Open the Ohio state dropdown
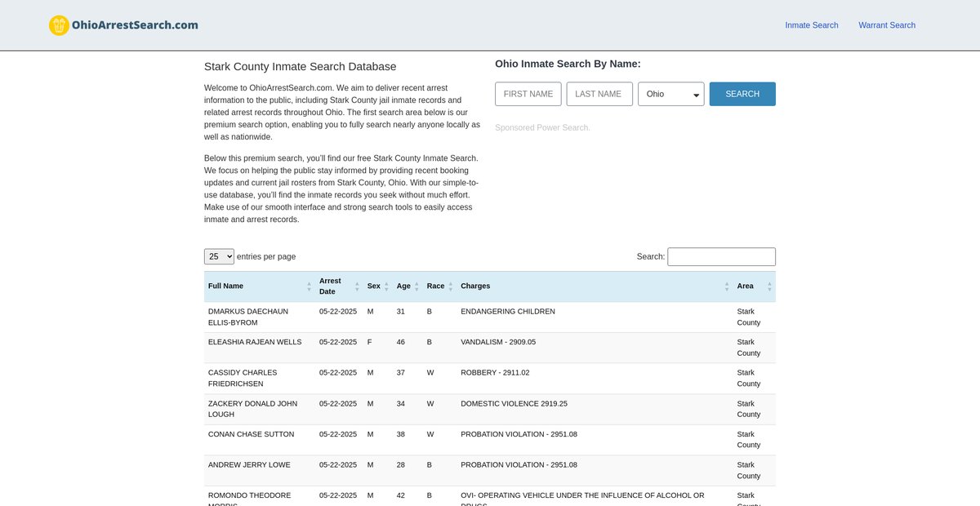The height and width of the screenshot is (506, 980). (x=671, y=94)
